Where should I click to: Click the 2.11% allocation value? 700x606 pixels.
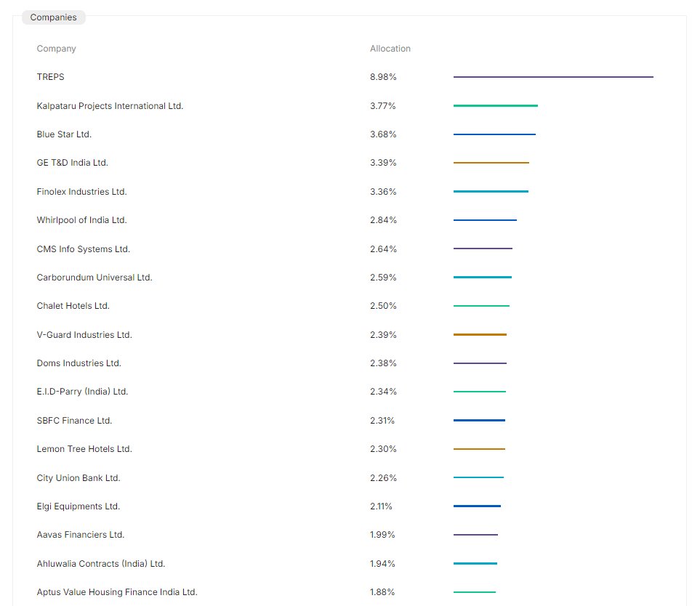pyautogui.click(x=381, y=506)
